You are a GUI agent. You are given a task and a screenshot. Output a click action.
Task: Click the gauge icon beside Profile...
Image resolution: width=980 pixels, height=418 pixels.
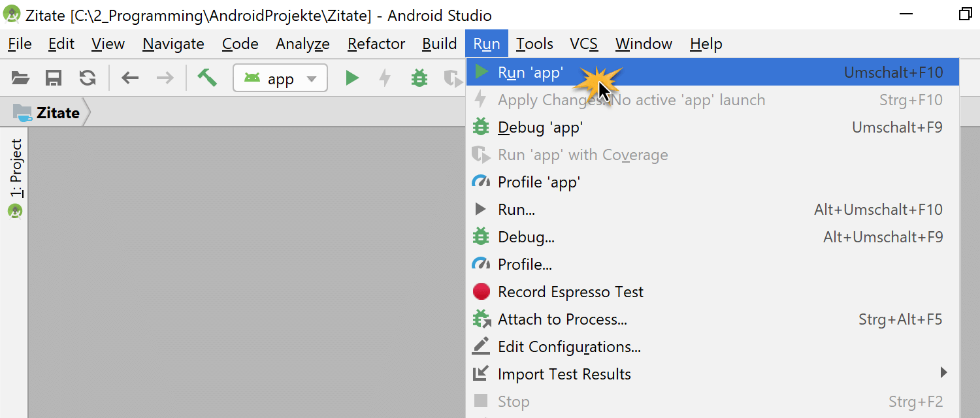tap(481, 264)
